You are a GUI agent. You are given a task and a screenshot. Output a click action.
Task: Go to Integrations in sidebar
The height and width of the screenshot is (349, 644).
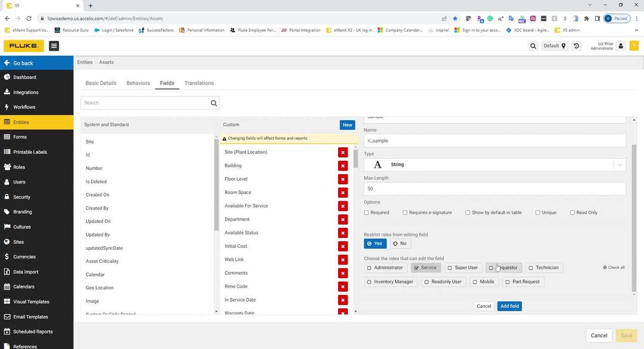pyautogui.click(x=37, y=92)
